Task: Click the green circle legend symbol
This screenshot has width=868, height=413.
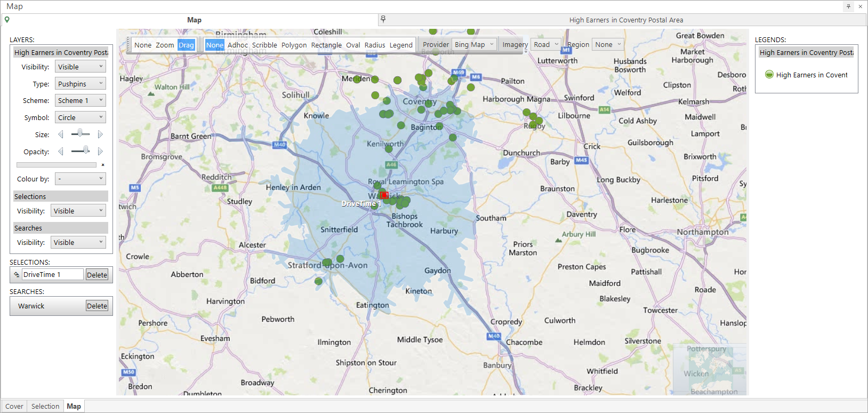Action: click(769, 75)
